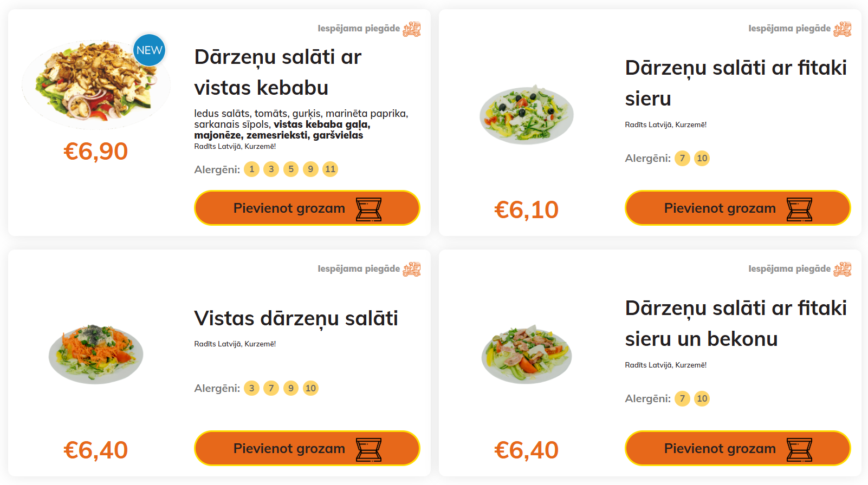Open the Vistas dārzeņu salāti photo

click(96, 354)
